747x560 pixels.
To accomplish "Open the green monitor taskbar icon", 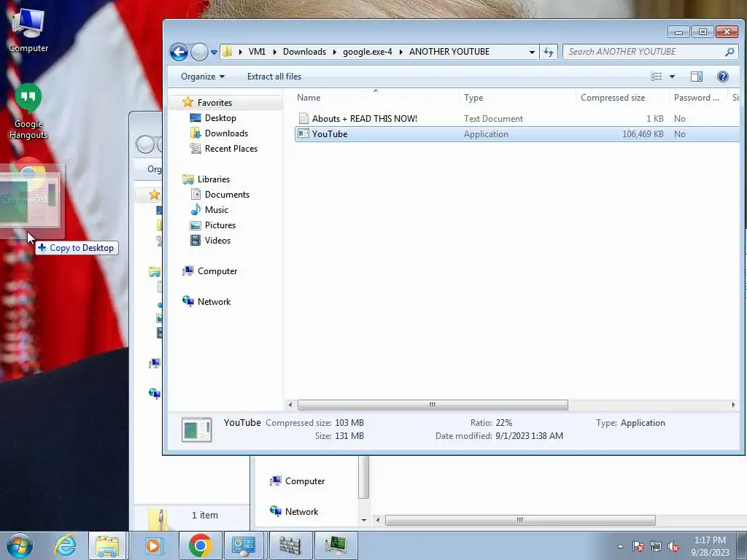I will tap(337, 545).
